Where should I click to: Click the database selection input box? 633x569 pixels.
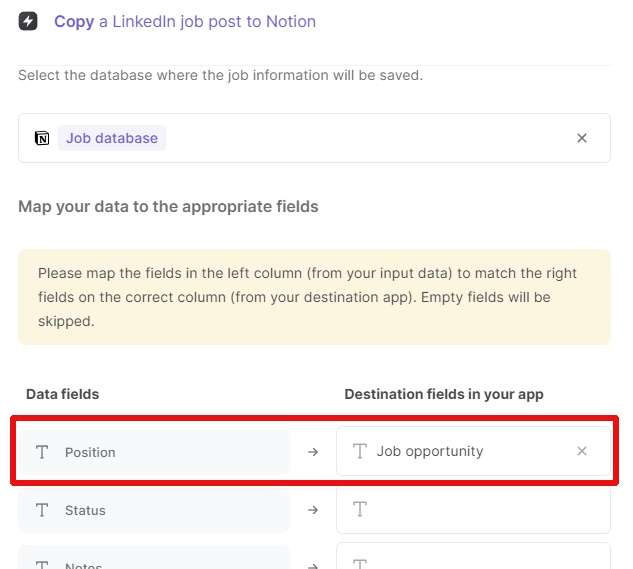[x=314, y=138]
